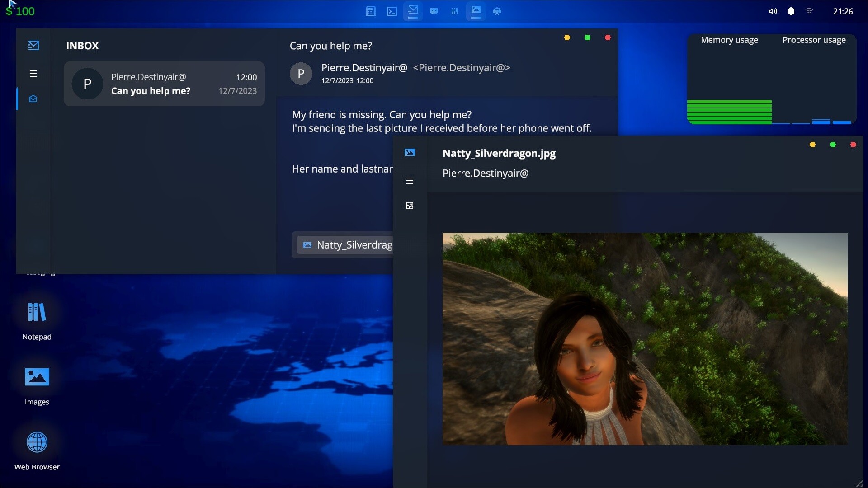The width and height of the screenshot is (868, 488).
Task: Open the Images app from the desktop
Action: coord(36,377)
